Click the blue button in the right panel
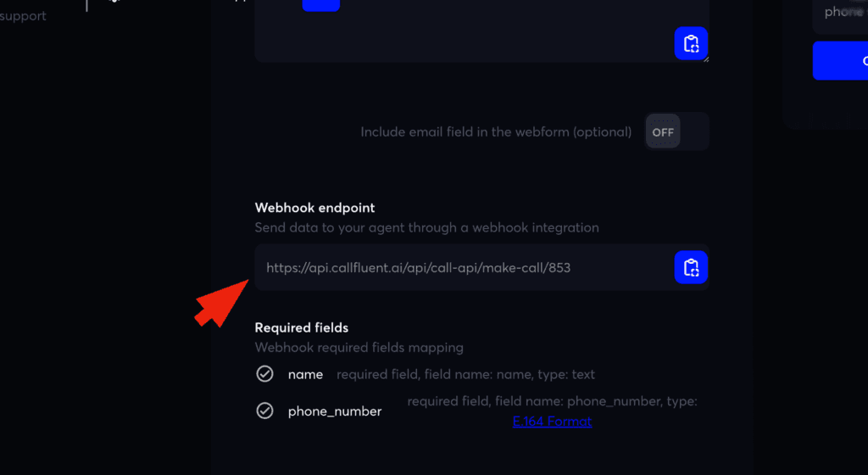 click(840, 60)
